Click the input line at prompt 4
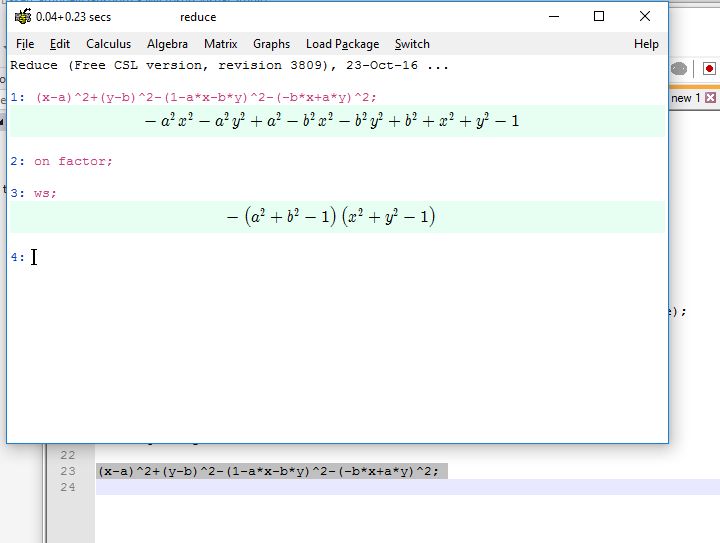 click(338, 257)
